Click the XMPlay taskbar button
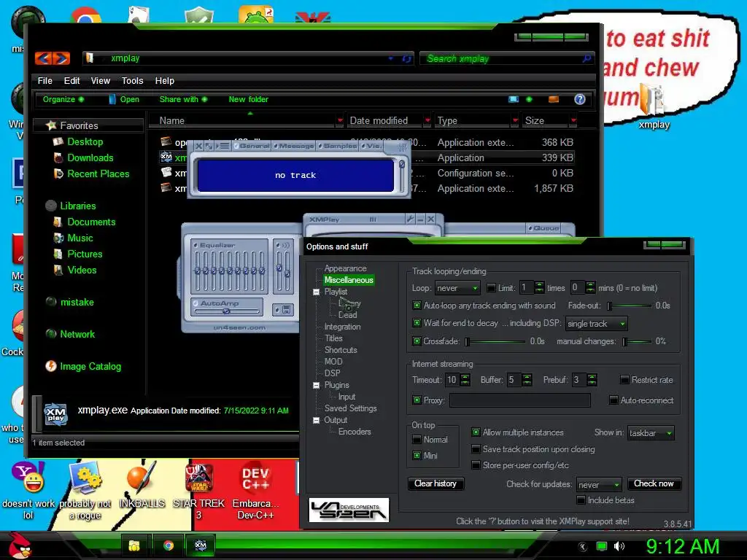Screen dimensions: 747x560 pyautogui.click(x=201, y=545)
